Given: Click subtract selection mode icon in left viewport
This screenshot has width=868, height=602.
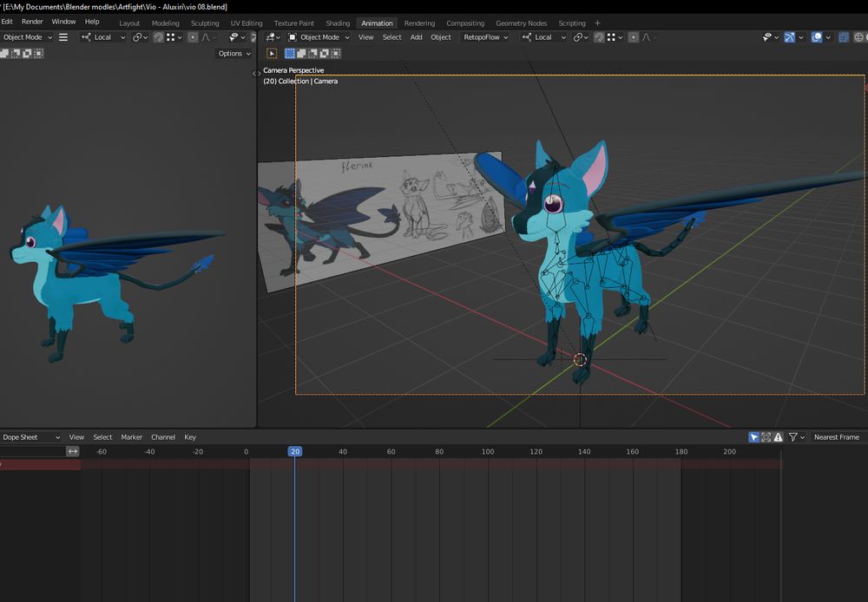Looking at the screenshot, I should [x=16, y=53].
